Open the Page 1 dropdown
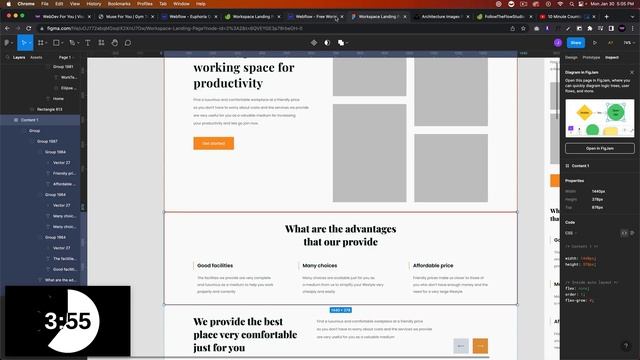 66,58
